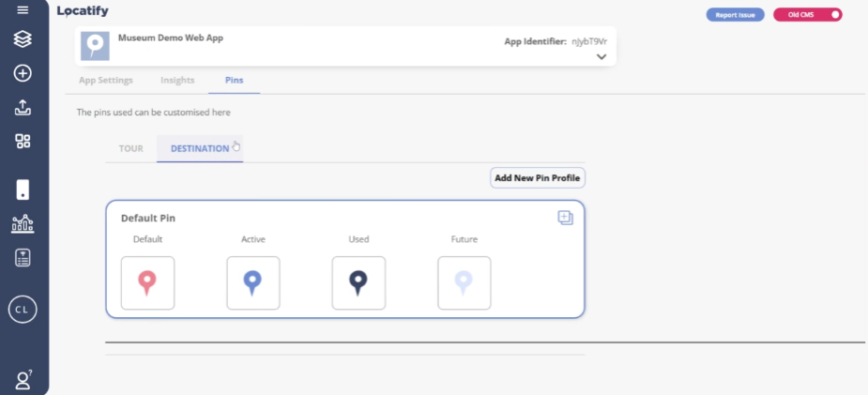The image size is (868, 395).
Task: Open the grid dashboard icon in the sidebar
Action: 23,141
